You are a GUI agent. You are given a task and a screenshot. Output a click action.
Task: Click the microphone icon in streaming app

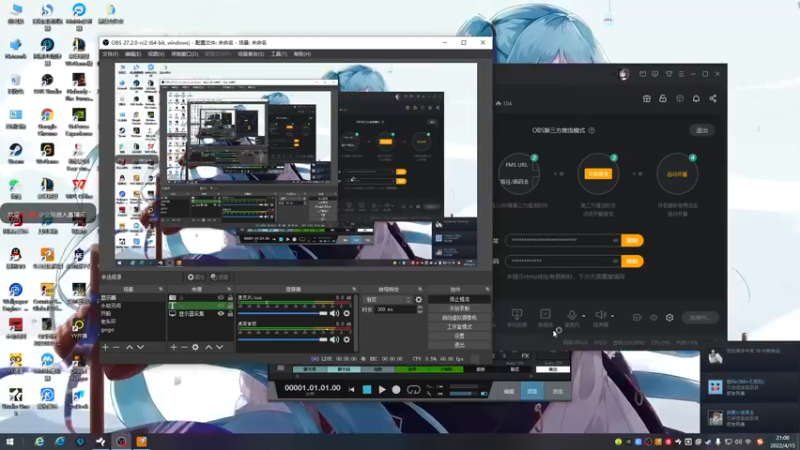[572, 315]
